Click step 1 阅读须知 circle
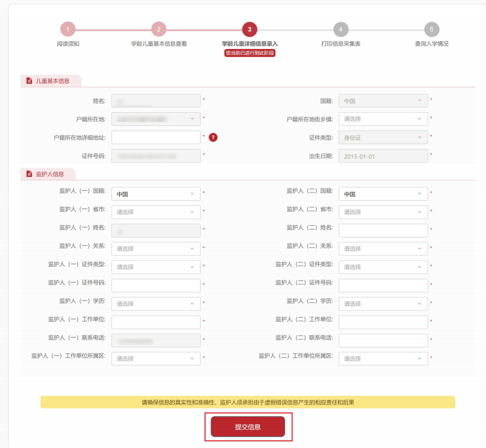The image size is (486, 448). 68,30
